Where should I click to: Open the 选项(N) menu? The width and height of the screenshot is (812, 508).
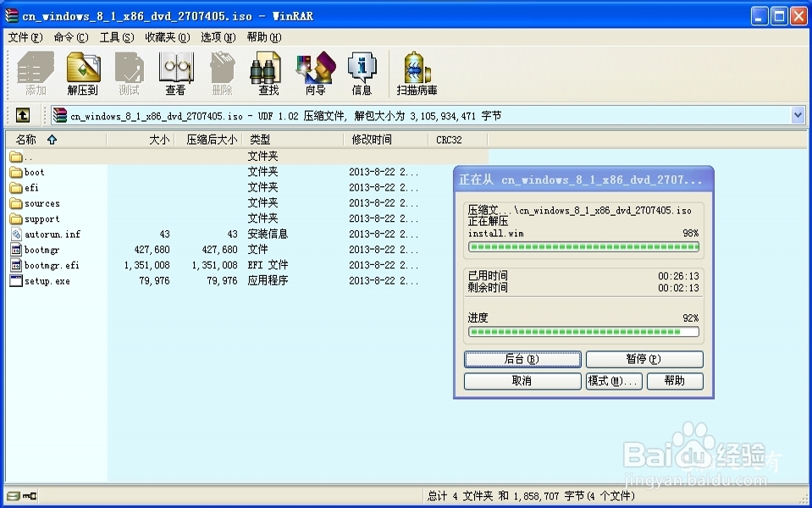click(x=218, y=37)
